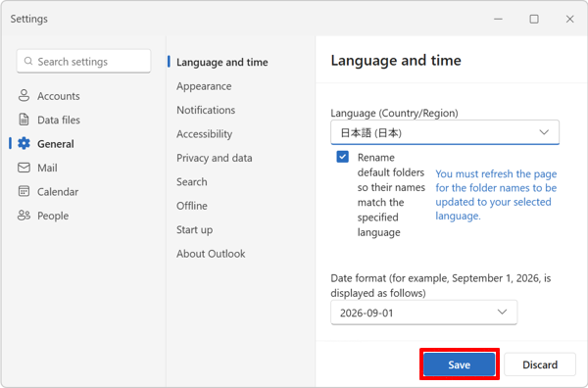Open the Date format dropdown
The image size is (588, 388).
pos(423,313)
